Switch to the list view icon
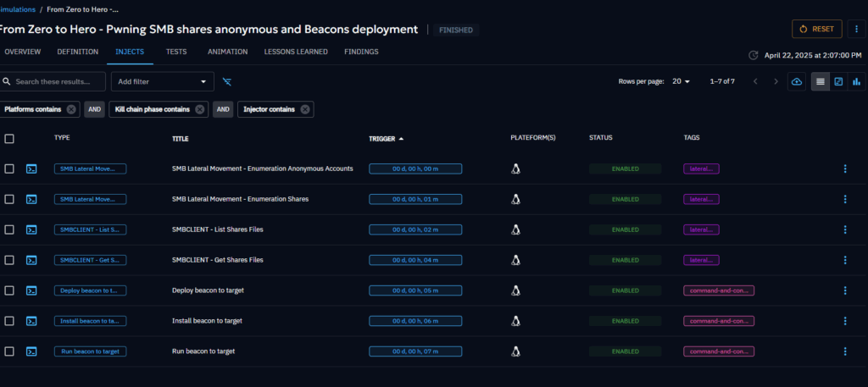868x387 pixels. tap(820, 81)
